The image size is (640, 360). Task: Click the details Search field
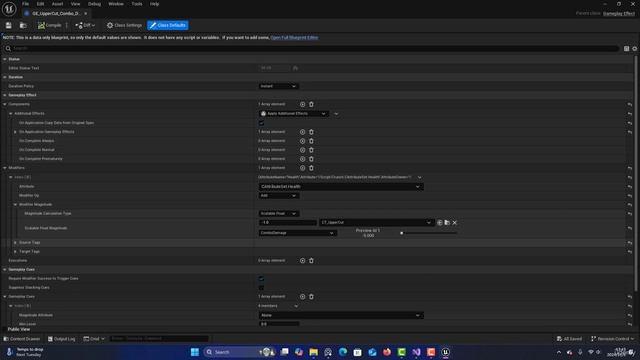pos(312,49)
